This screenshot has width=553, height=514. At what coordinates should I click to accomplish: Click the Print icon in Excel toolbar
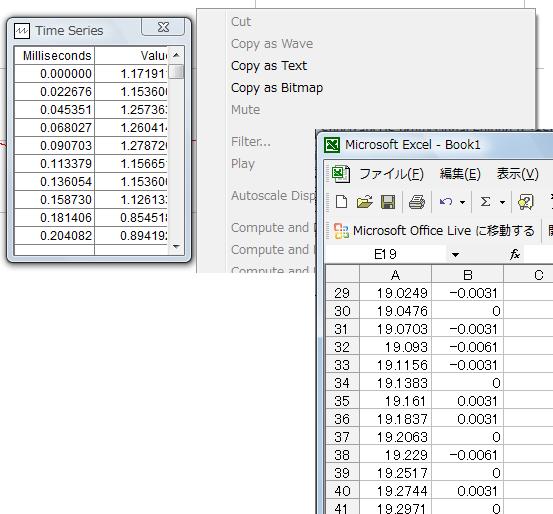point(417,202)
